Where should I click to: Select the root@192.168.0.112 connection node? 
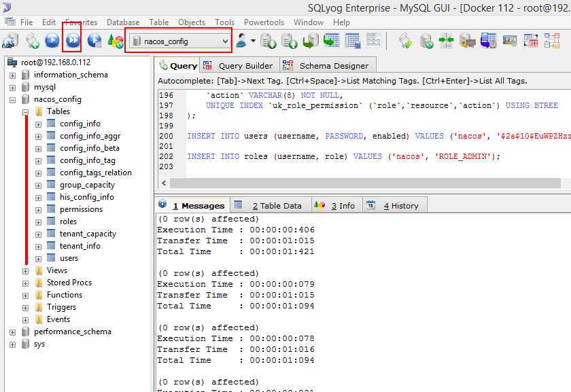point(55,63)
